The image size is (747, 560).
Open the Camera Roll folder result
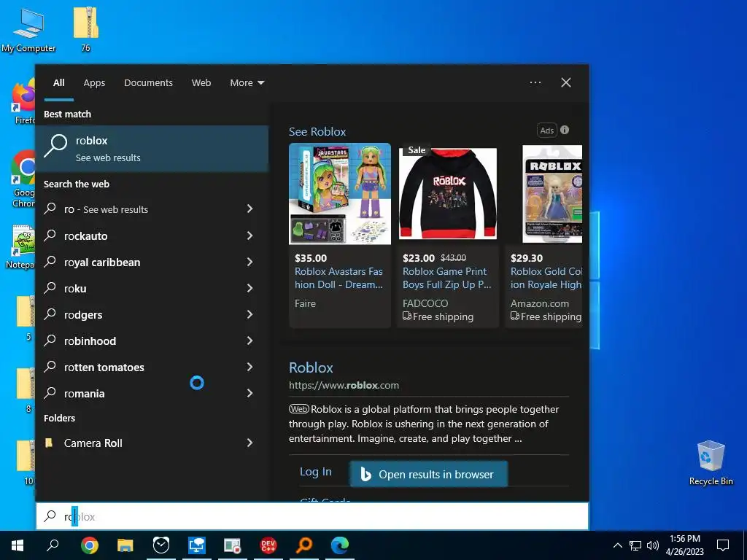(x=152, y=443)
